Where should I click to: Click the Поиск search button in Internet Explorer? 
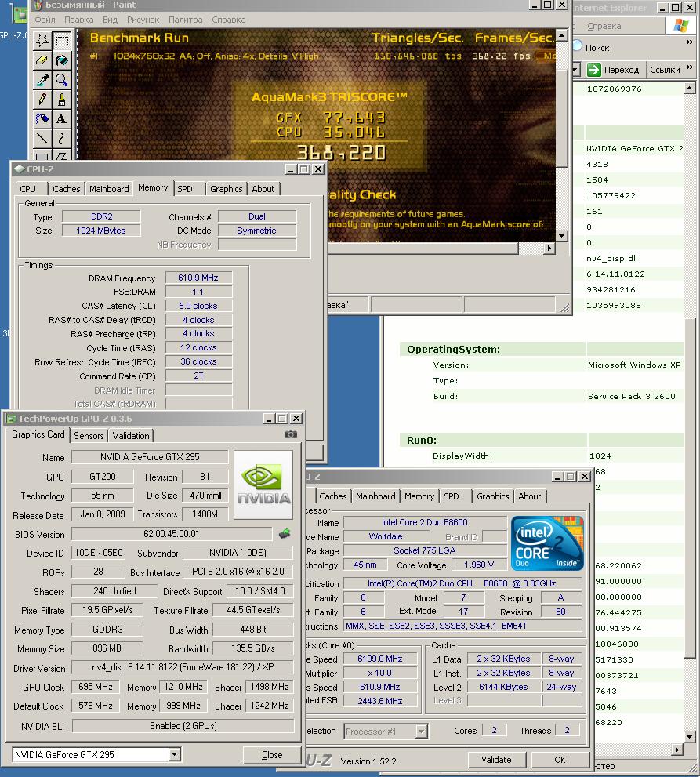[x=592, y=48]
